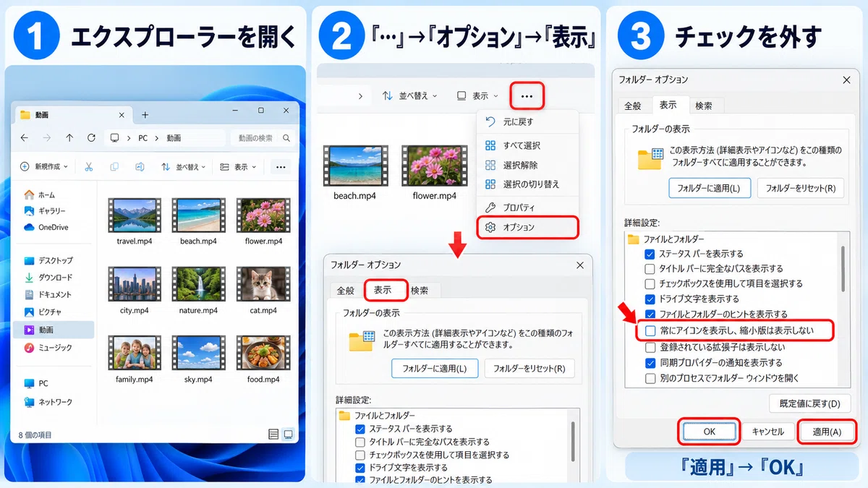Open the 並べ替え dropdown in the middle panel
The image size is (868, 488).
410,96
